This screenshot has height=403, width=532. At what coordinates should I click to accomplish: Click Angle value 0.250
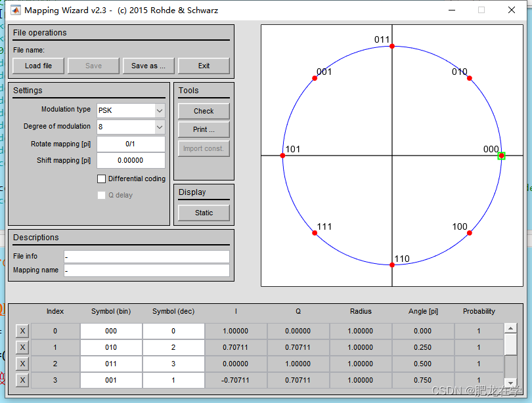click(x=423, y=347)
